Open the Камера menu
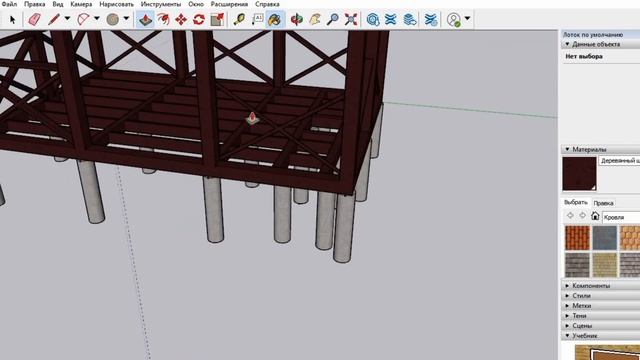 (81, 4)
